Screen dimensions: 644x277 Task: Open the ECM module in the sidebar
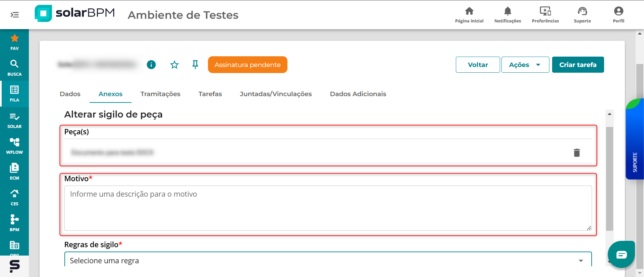14,171
